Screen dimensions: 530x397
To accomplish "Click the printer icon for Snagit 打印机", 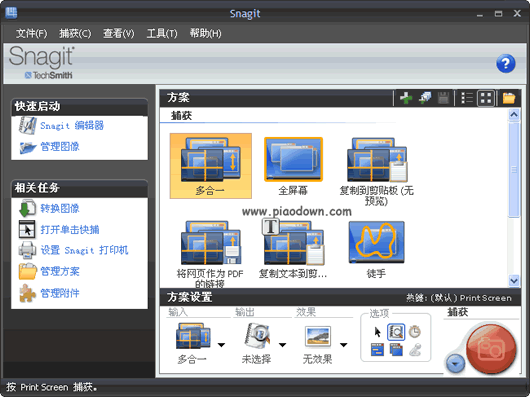I will point(27,250).
